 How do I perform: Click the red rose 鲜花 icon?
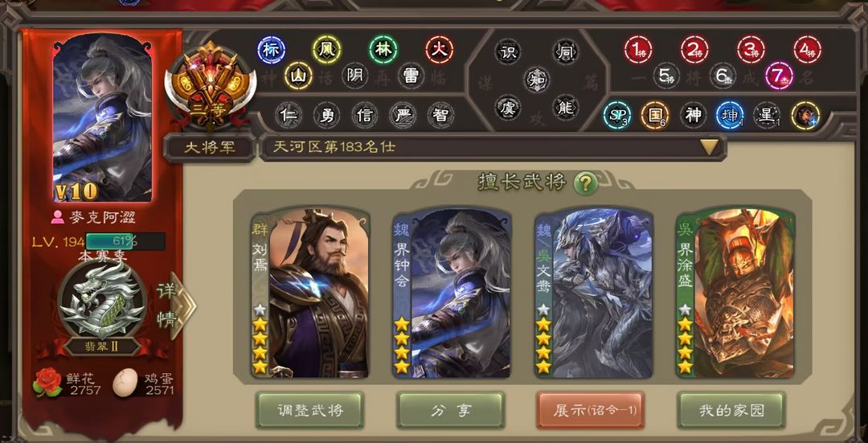tap(47, 382)
